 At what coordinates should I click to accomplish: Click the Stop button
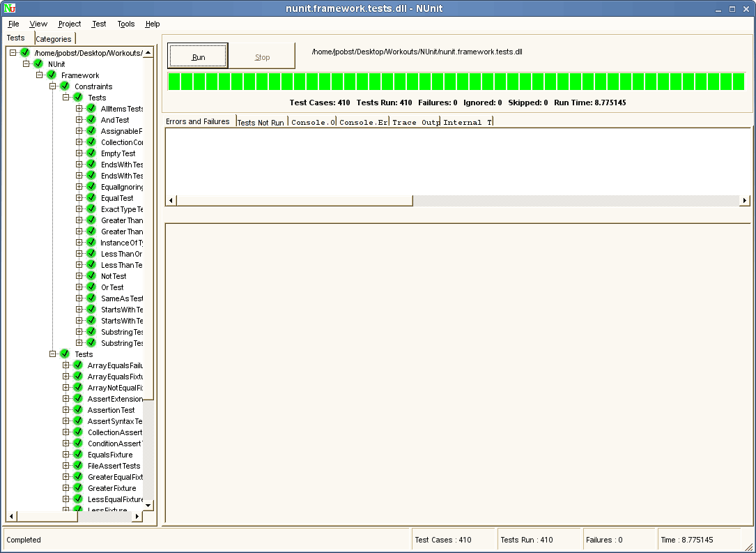pyautogui.click(x=262, y=56)
